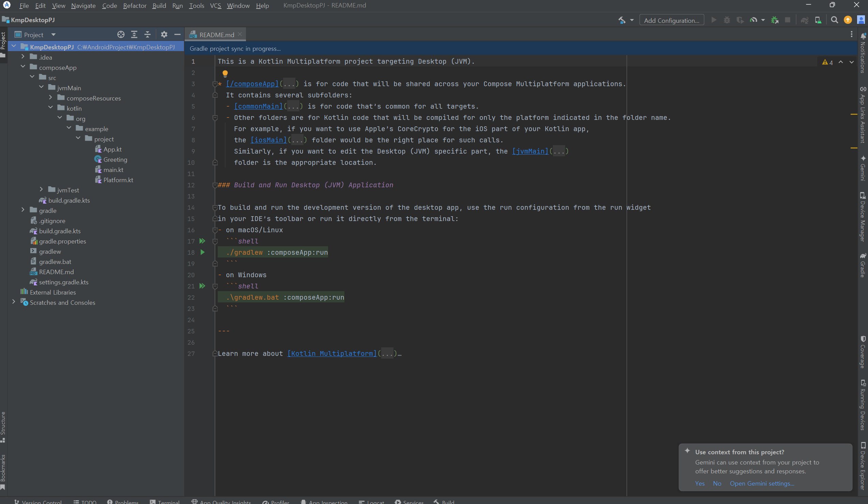Click the Select Opened File target icon
Image resolution: width=868 pixels, height=504 pixels.
click(x=121, y=34)
